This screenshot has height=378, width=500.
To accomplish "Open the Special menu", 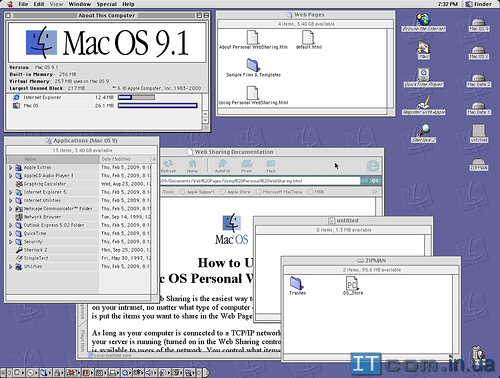I will [107, 4].
